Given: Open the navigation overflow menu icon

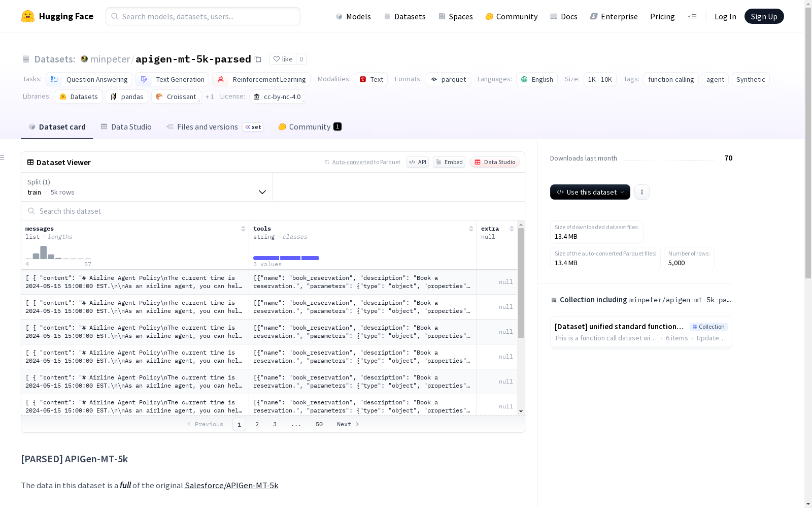Looking at the screenshot, I should (x=692, y=16).
